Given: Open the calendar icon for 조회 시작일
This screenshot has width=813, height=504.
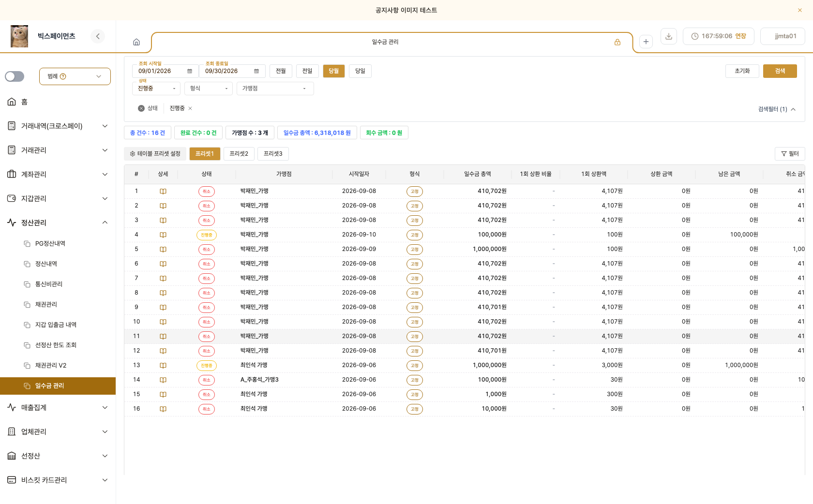Looking at the screenshot, I should pos(190,71).
